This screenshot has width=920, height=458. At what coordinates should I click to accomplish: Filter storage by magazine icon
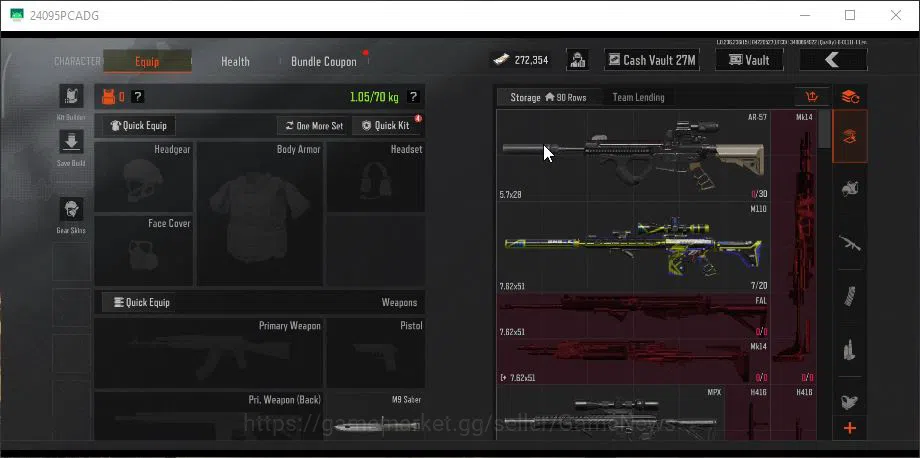tap(850, 297)
